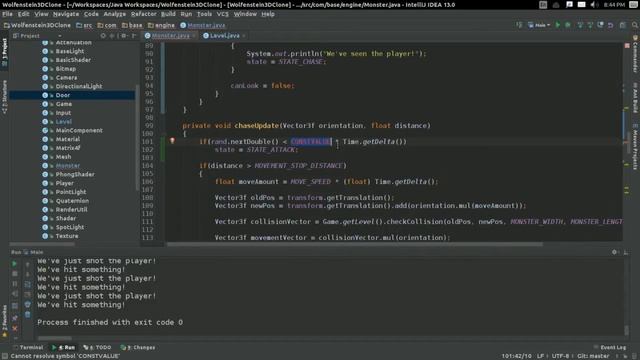Open the Build menu

click(168, 14)
